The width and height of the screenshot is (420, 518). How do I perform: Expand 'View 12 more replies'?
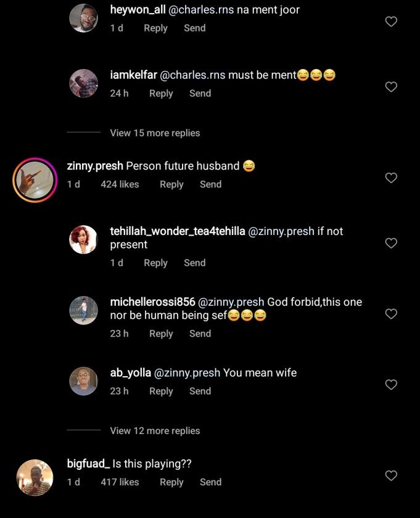155,430
